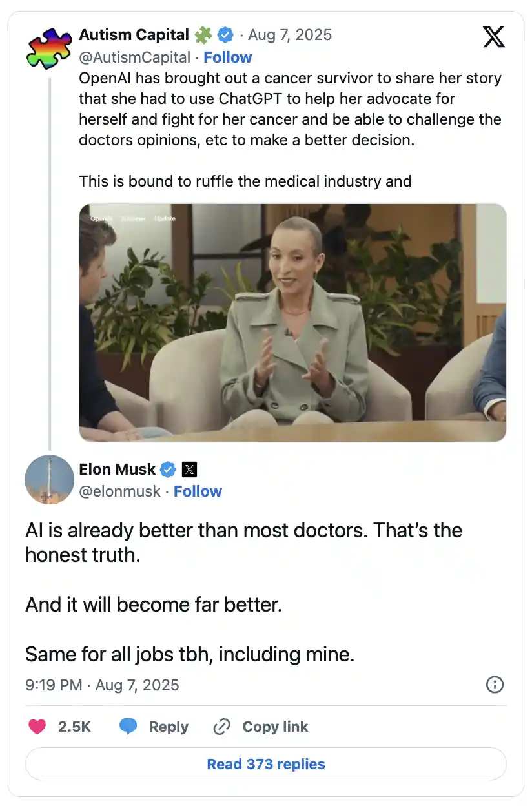Click the Read 373 replies button
Image resolution: width=532 pixels, height=806 pixels.
point(266,764)
